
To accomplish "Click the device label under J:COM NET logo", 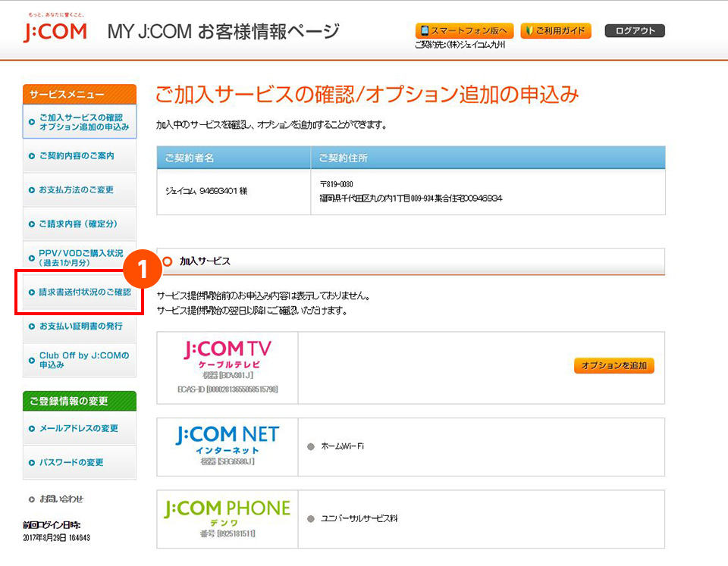I will (227, 461).
